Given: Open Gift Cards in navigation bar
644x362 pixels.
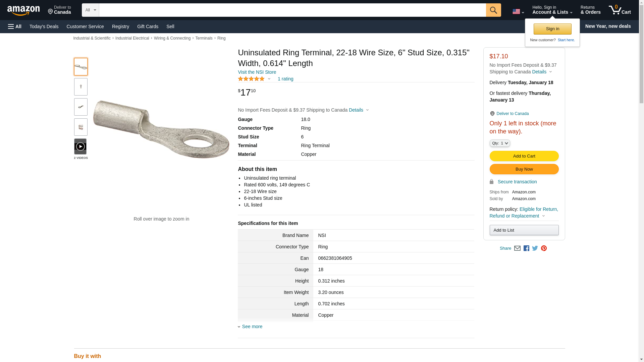Looking at the screenshot, I should click(x=148, y=26).
